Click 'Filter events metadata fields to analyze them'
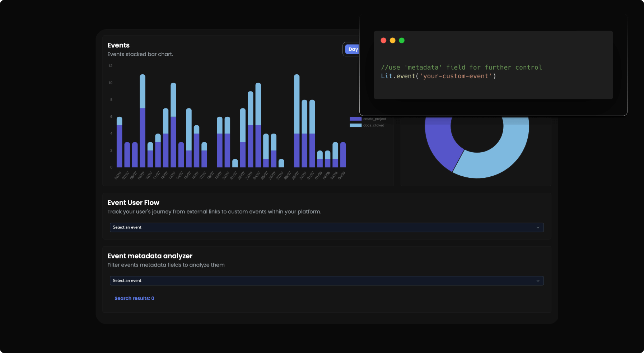The width and height of the screenshot is (644, 353). pyautogui.click(x=166, y=265)
